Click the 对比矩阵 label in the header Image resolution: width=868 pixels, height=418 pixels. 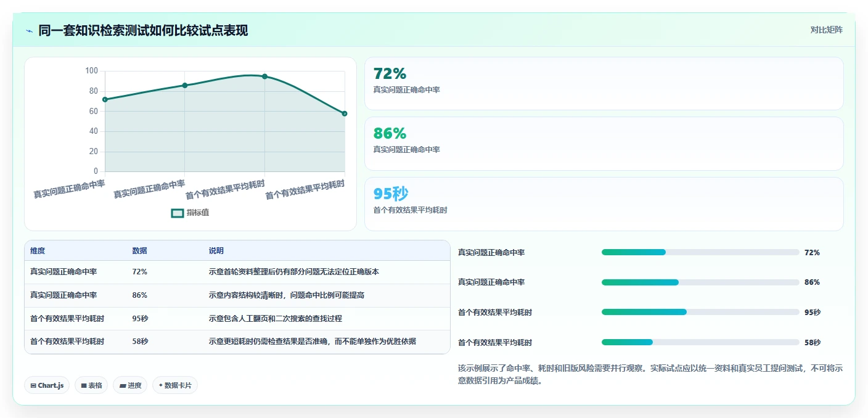826,30
